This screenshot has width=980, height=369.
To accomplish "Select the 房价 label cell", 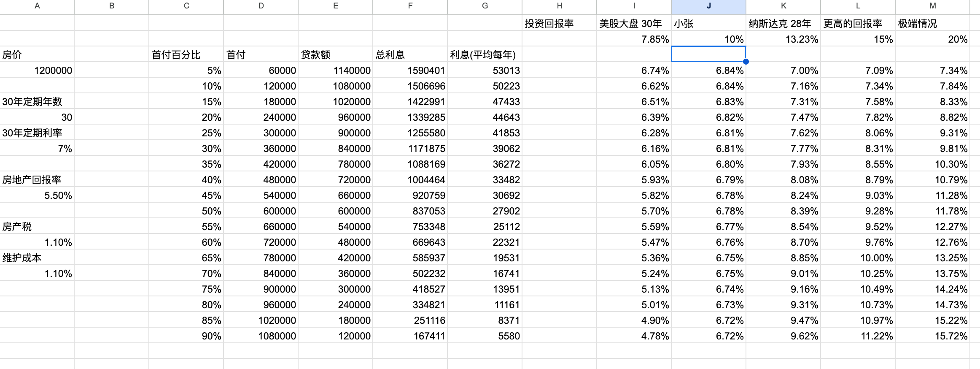I will (x=37, y=54).
